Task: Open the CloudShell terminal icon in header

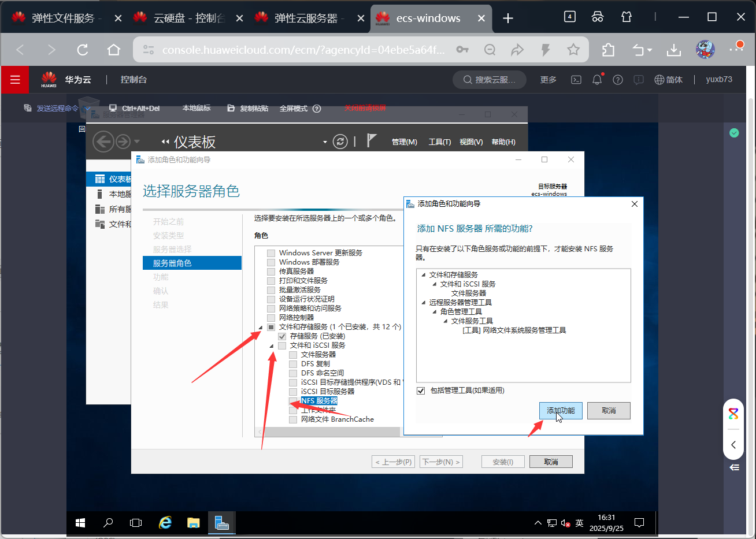Action: pos(576,80)
